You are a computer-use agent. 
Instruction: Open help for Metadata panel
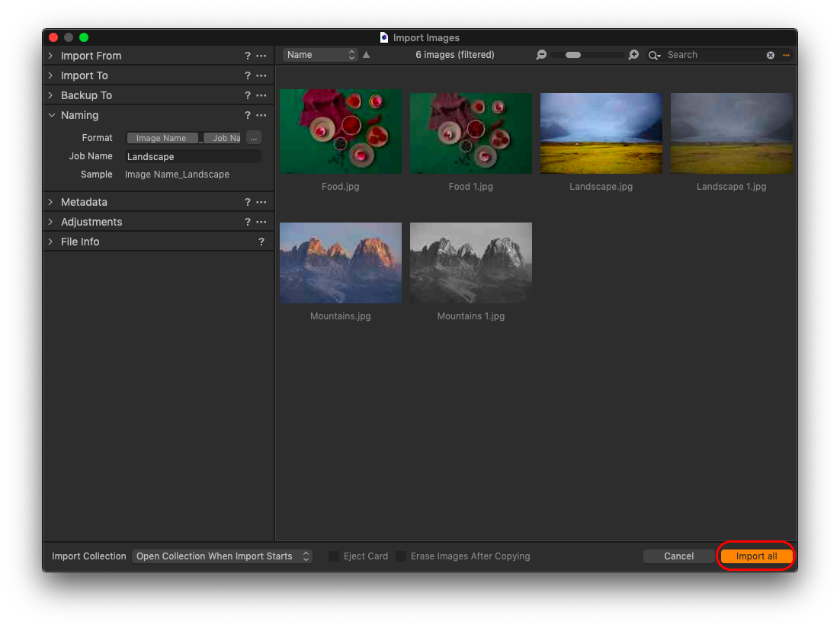click(x=248, y=202)
